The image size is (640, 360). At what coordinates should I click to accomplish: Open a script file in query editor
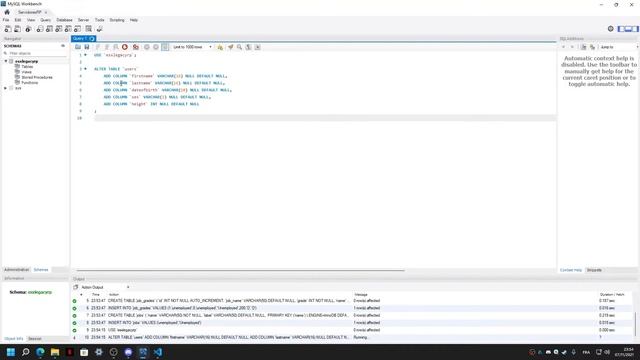pos(78,47)
